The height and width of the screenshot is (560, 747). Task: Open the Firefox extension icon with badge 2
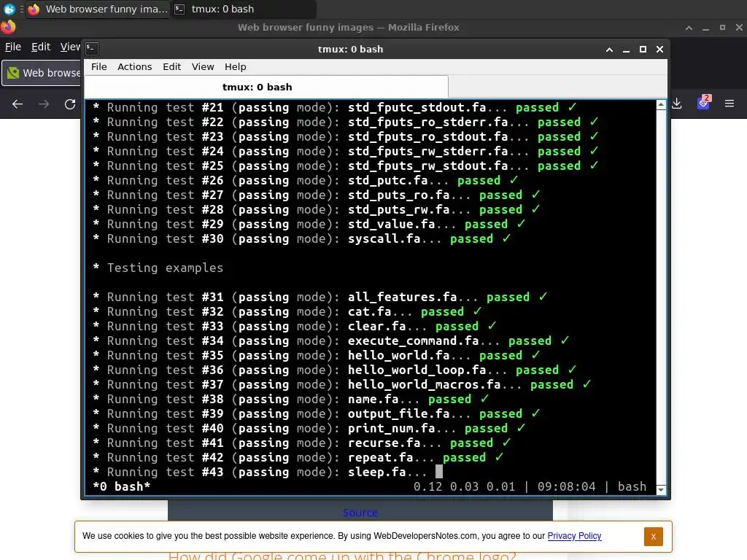[x=704, y=102]
